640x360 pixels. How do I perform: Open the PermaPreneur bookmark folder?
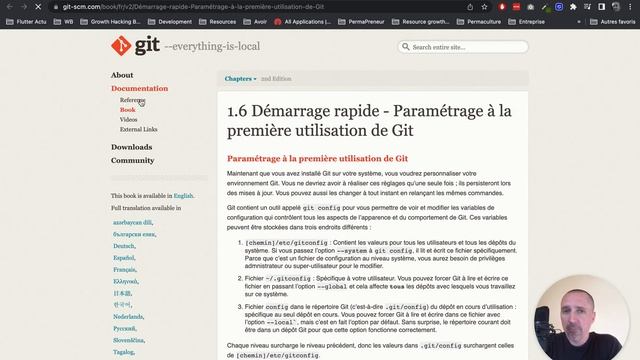pos(361,22)
